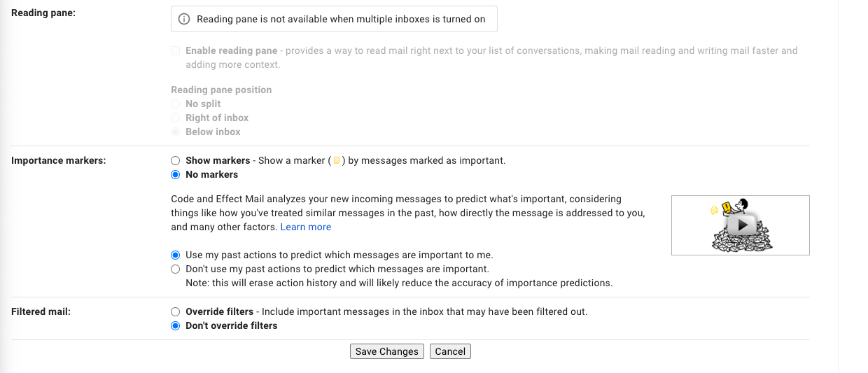Click the Importance markers section label
Screen dimensions: 868x373
click(x=59, y=160)
